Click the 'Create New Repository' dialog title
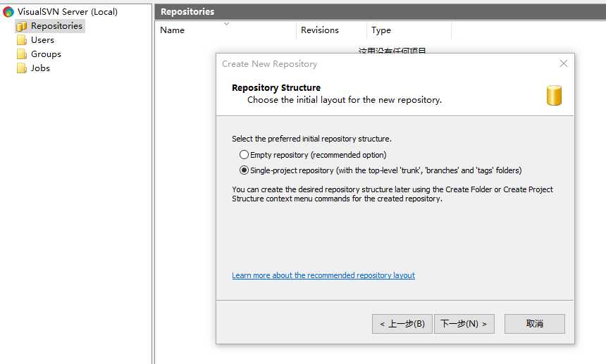Screen dimensions: 606x364 [x=269, y=63]
